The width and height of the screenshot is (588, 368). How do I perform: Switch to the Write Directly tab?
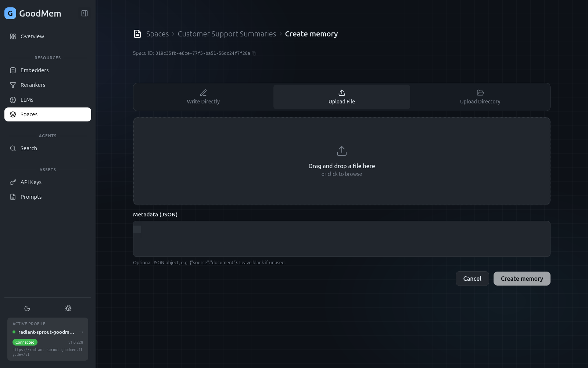(203, 97)
